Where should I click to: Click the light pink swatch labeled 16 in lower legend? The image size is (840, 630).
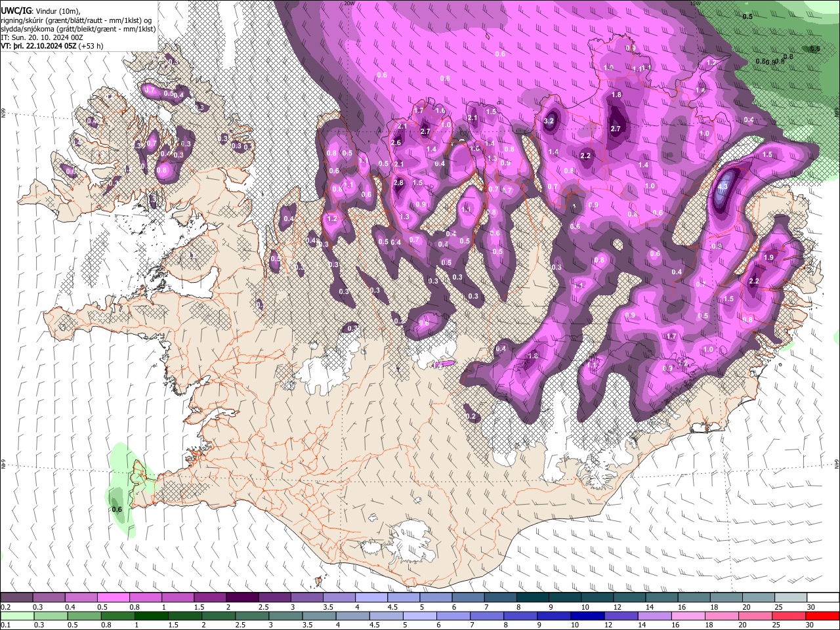[688, 616]
